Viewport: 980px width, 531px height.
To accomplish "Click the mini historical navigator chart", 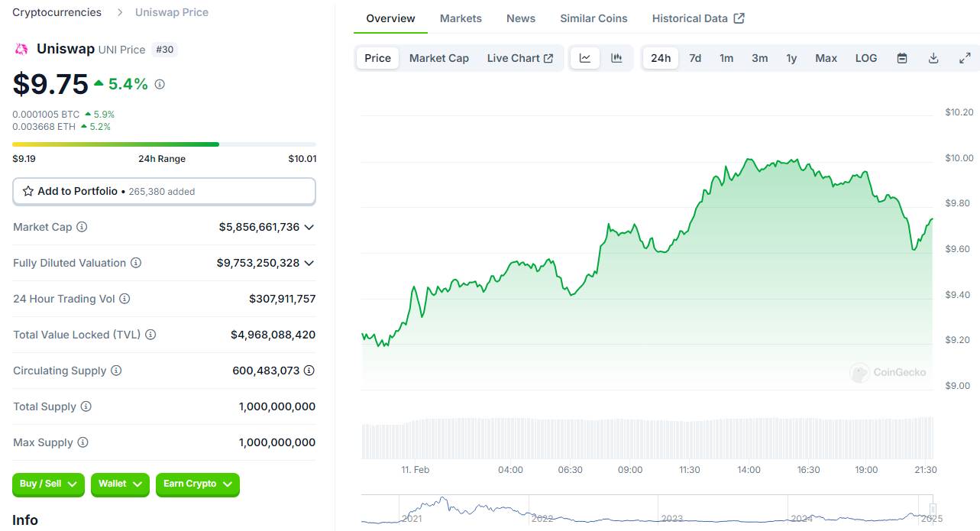I will pos(648,510).
